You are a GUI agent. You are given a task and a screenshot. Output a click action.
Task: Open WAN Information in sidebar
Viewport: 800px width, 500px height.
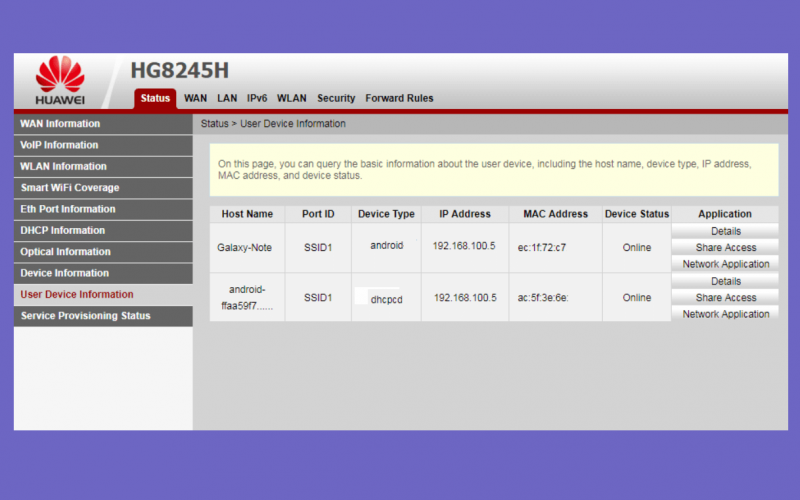point(103,124)
